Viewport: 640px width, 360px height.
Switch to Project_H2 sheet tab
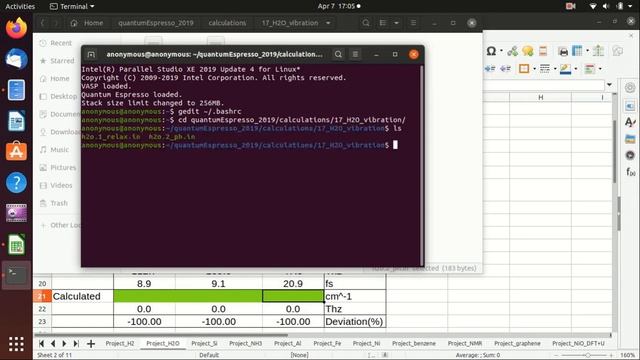tap(120, 343)
